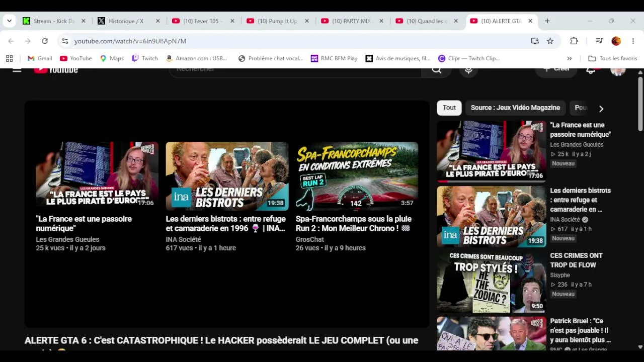Open a new browser tab
Screen dimensions: 644x362
[547, 21]
